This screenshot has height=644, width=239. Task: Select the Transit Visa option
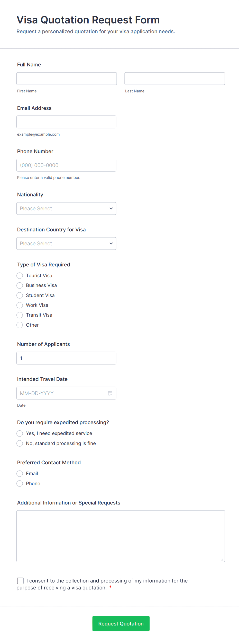(20, 315)
